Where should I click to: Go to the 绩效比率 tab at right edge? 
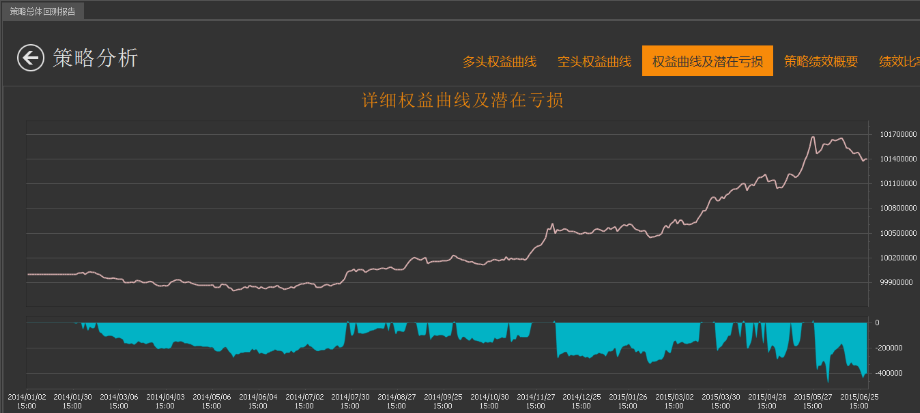[x=899, y=62]
